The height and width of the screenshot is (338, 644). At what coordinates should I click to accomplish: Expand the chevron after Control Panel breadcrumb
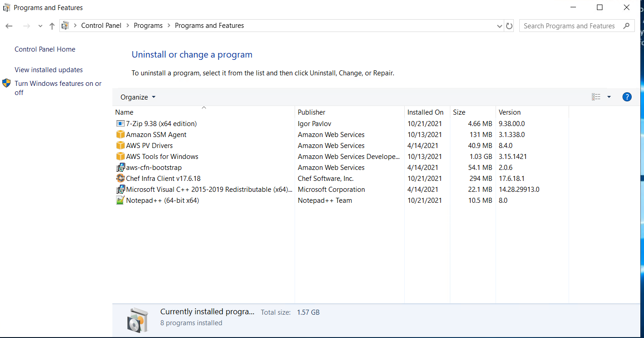pyautogui.click(x=127, y=26)
